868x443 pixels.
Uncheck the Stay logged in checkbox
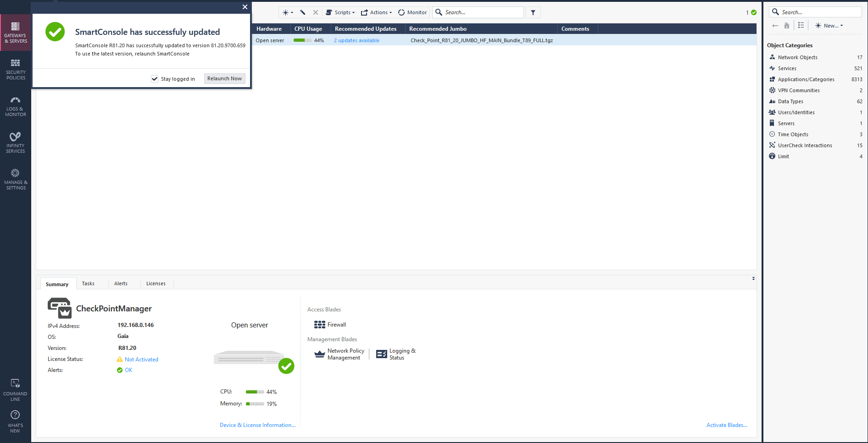coord(155,79)
